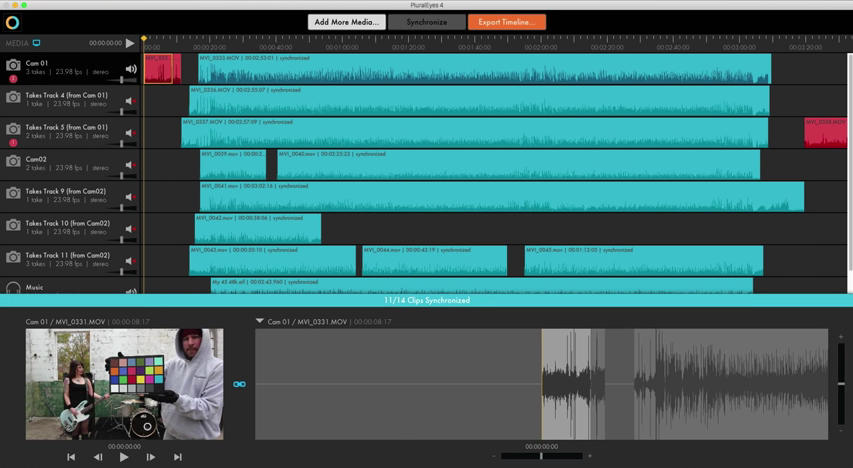Open the red warning badge on Cam 01

[13, 79]
